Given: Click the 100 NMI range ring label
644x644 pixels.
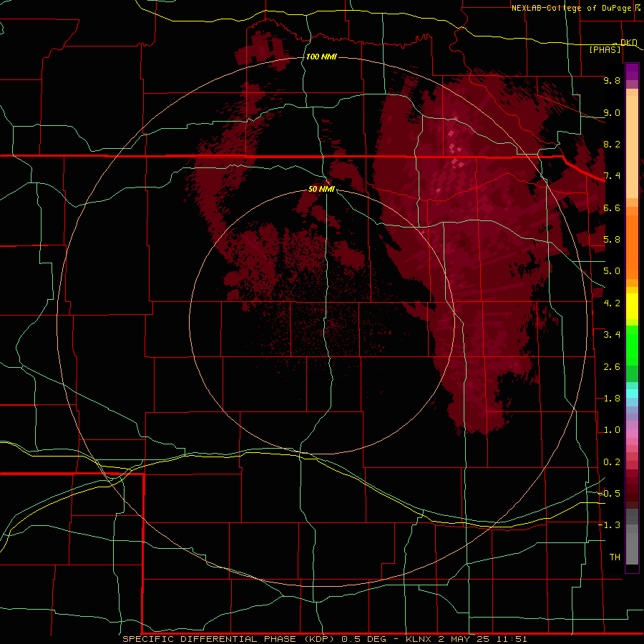Looking at the screenshot, I should tap(321, 57).
